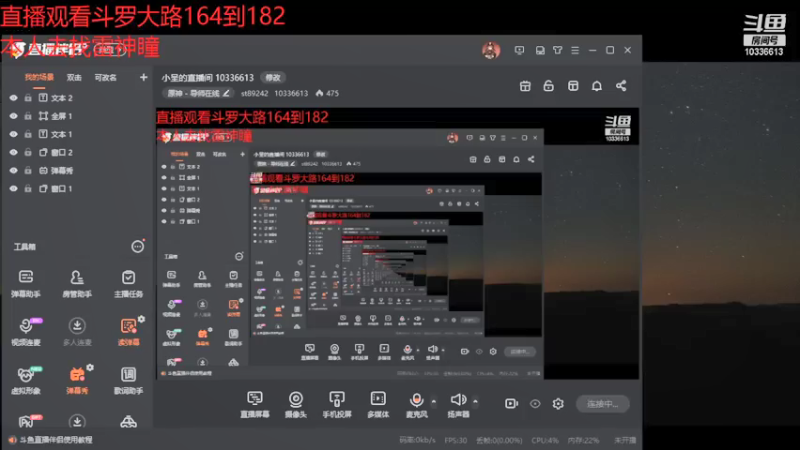Click the first monitor icon in title bar
This screenshot has height=450, width=800.
[519, 50]
